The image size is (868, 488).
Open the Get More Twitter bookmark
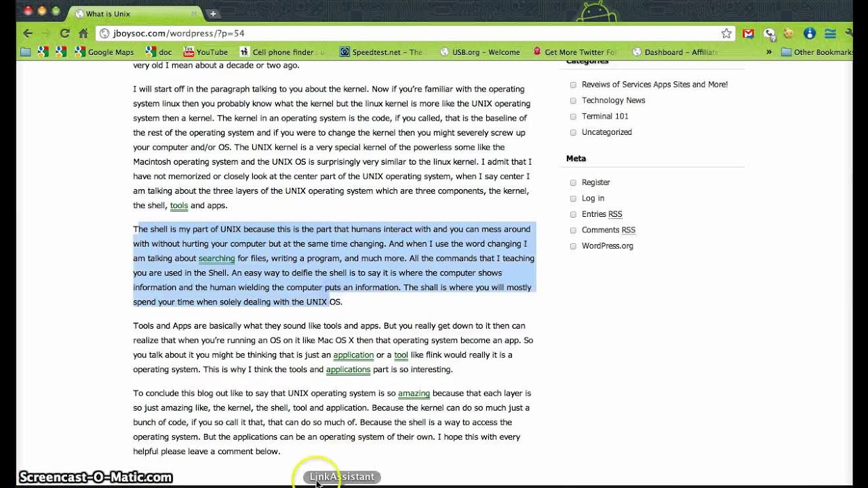point(576,52)
